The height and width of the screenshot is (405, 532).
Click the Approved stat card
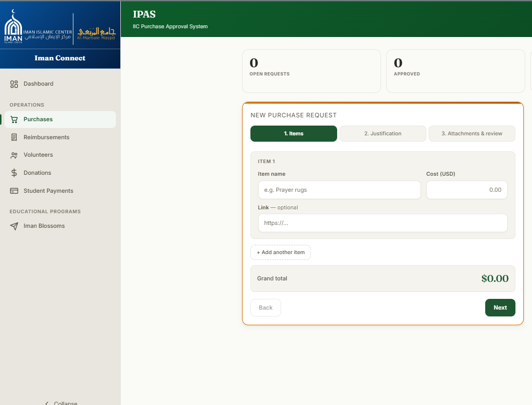pos(456,71)
